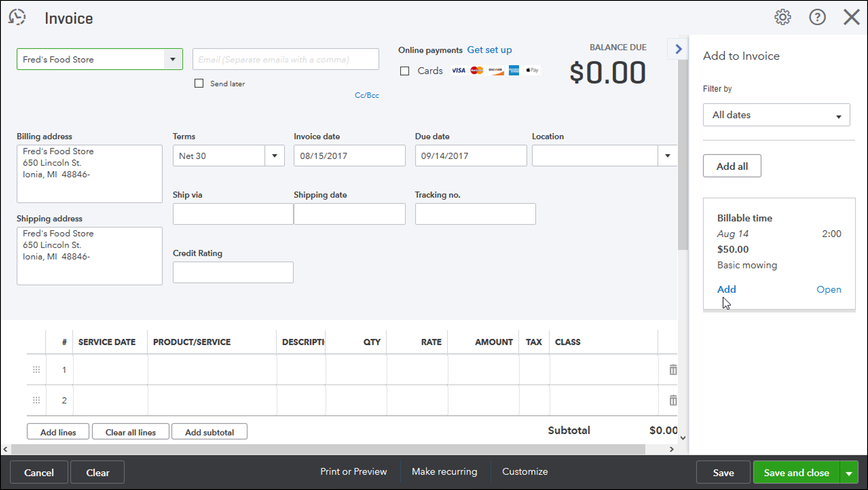This screenshot has width=868, height=490.
Task: Click the drag handle icon on row 2
Action: click(36, 400)
